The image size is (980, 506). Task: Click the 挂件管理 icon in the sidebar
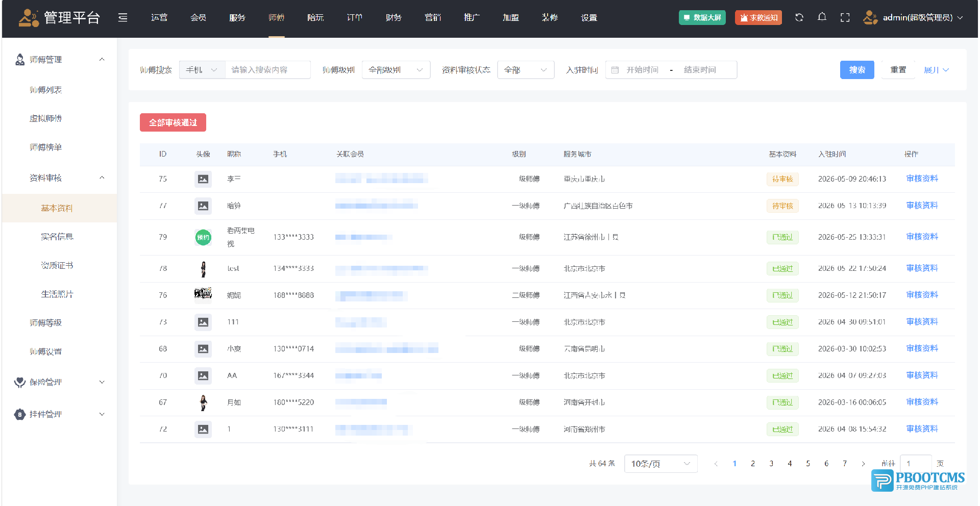pyautogui.click(x=20, y=414)
